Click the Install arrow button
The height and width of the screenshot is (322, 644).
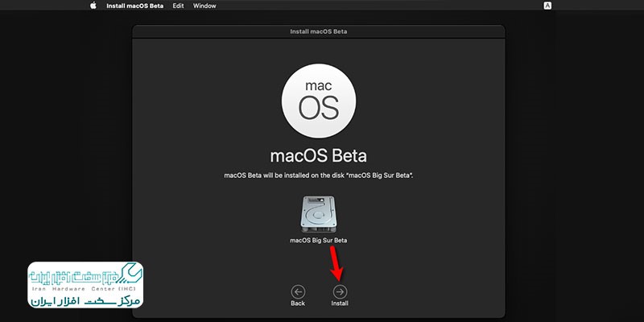340,292
